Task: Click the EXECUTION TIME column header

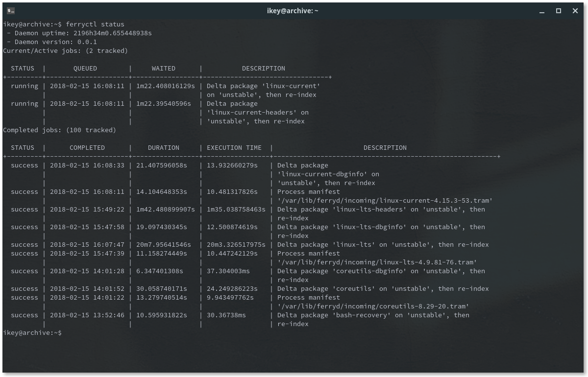Action: [x=234, y=147]
